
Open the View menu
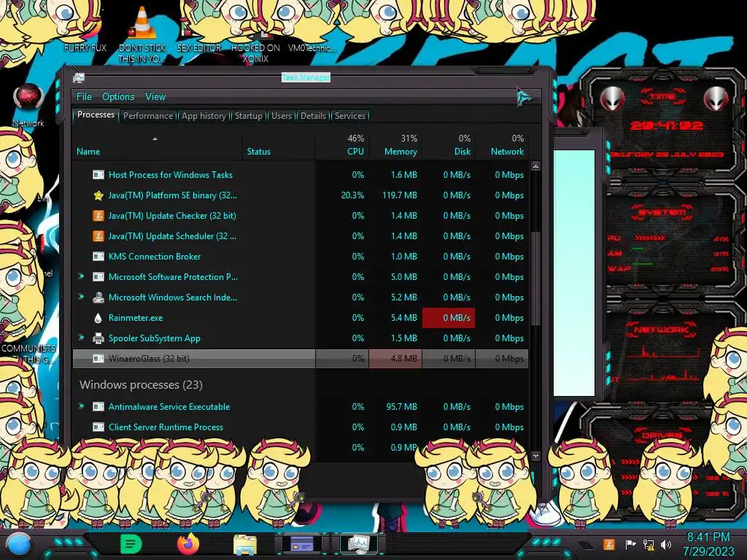(x=155, y=96)
